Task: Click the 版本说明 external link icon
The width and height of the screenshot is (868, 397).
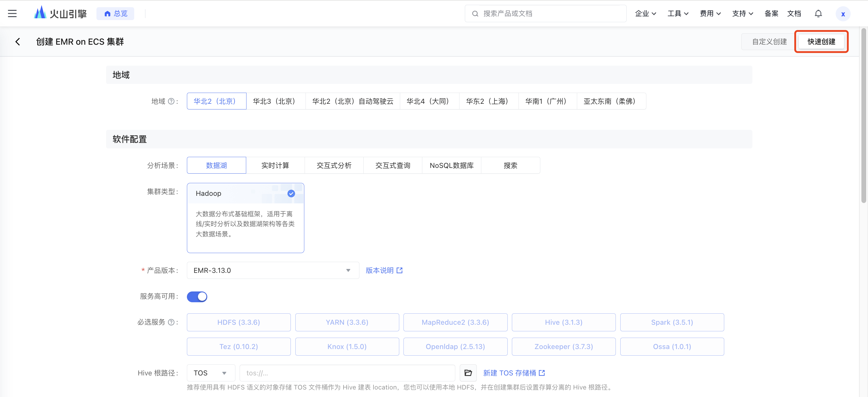Action: [400, 270]
